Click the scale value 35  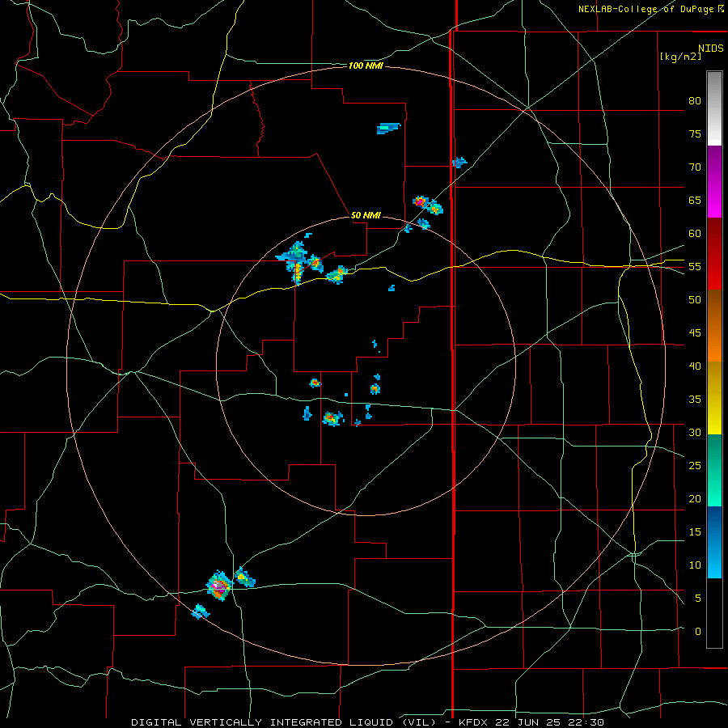tap(695, 400)
